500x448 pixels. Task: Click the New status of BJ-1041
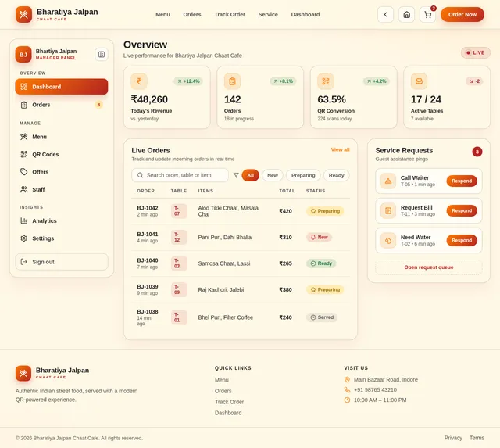(319, 237)
